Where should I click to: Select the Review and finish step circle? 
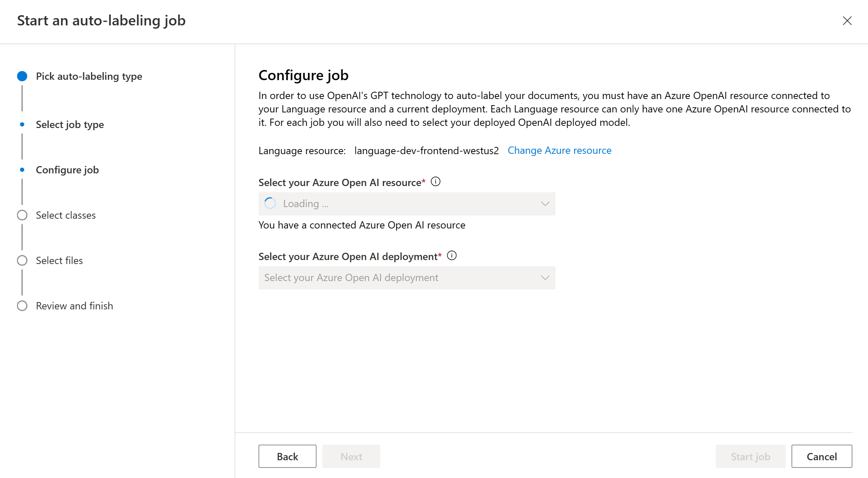coord(22,306)
